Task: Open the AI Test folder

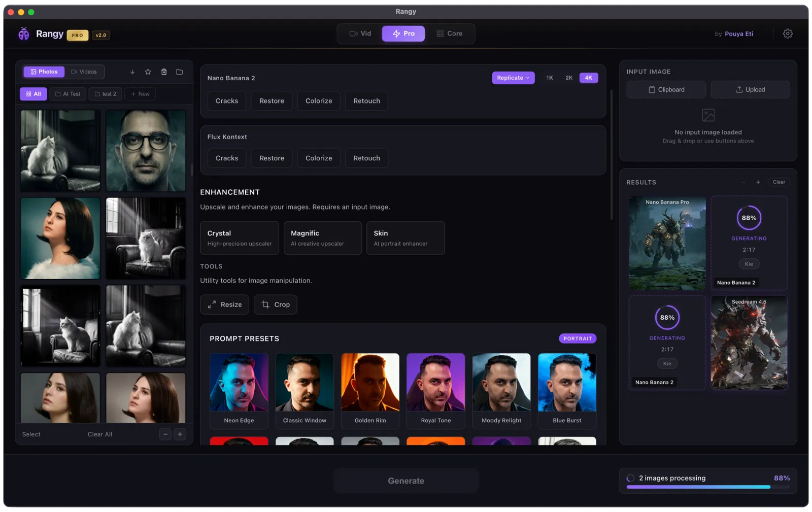Action: tap(67, 94)
